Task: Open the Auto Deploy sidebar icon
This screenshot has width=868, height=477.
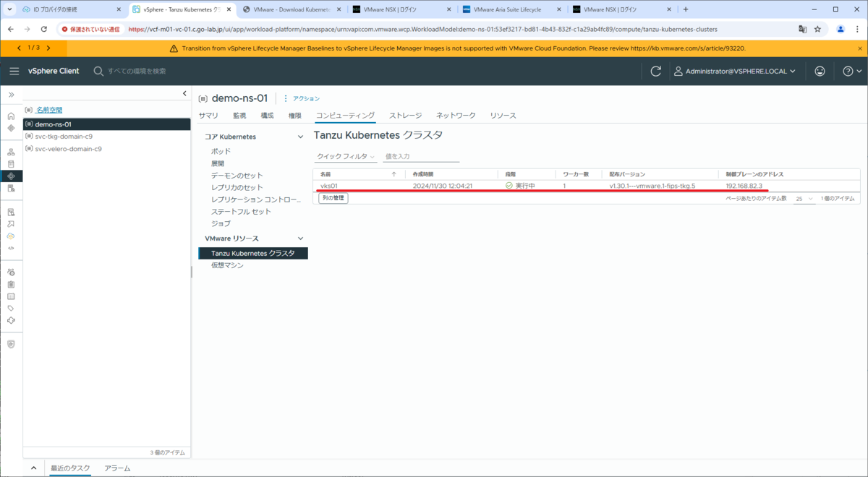Action: 11,224
